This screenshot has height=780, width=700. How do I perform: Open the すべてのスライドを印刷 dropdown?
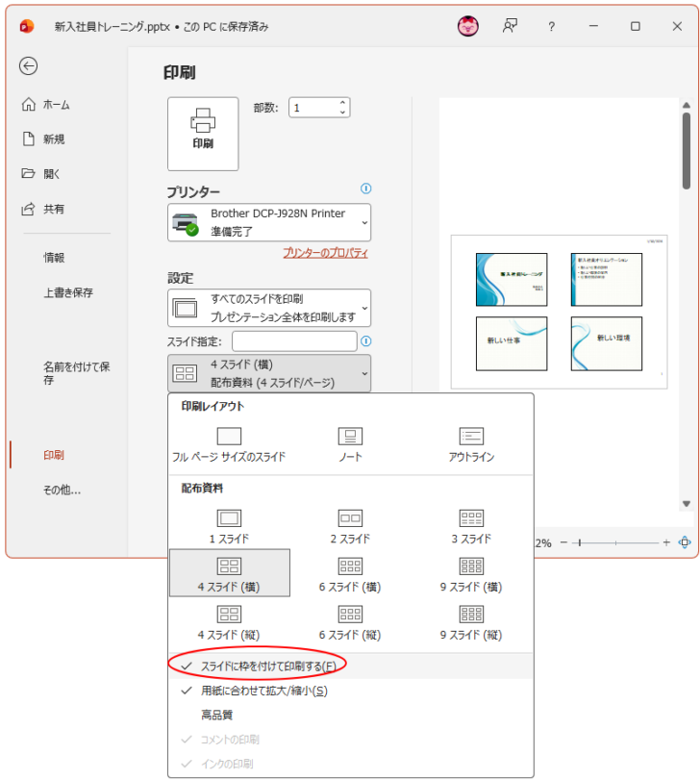(x=269, y=308)
